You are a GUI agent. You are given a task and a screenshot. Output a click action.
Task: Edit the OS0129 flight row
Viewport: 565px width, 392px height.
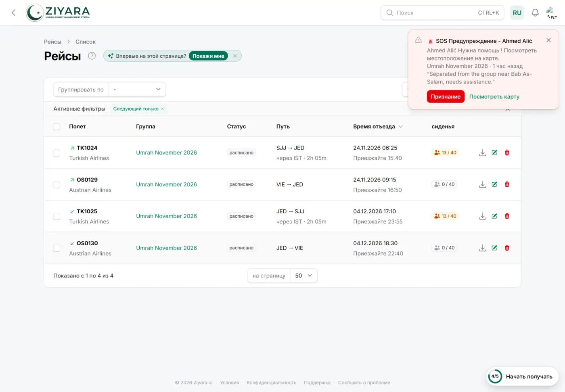point(494,184)
